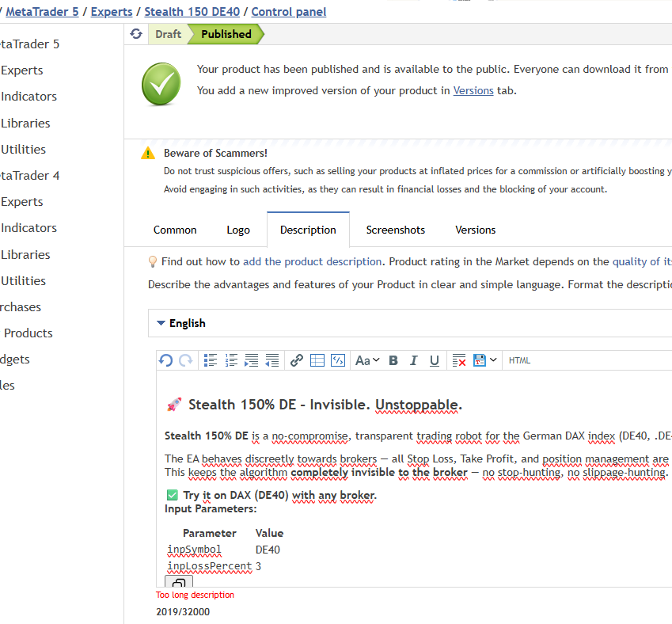Screen dimensions: 672x624
Task: Switch editor to HTML mode
Action: tap(519, 360)
